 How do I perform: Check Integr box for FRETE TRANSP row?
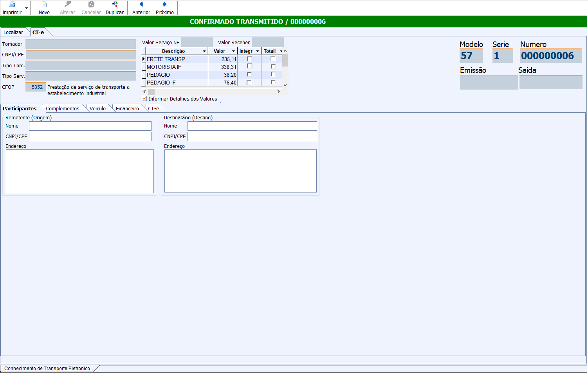(249, 59)
